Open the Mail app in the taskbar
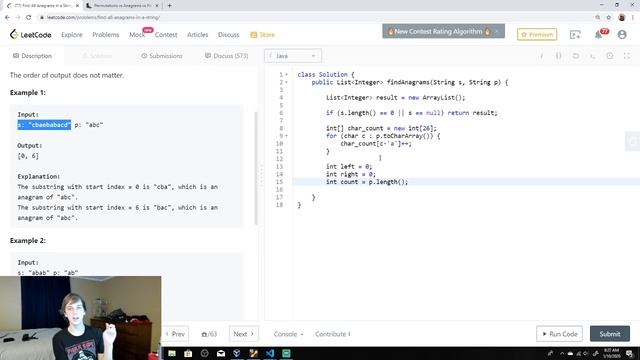 coord(221,353)
